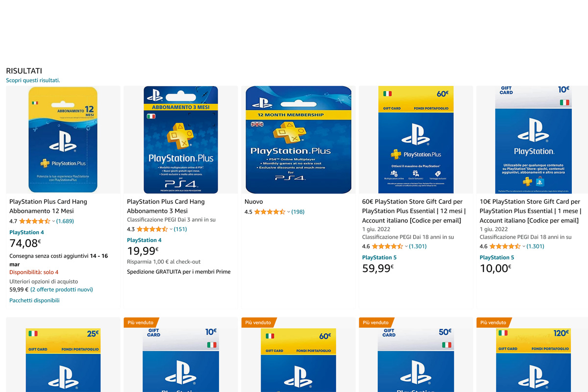Open the 12 Month Membership product image
This screenshot has height=392, width=588.
[298, 140]
